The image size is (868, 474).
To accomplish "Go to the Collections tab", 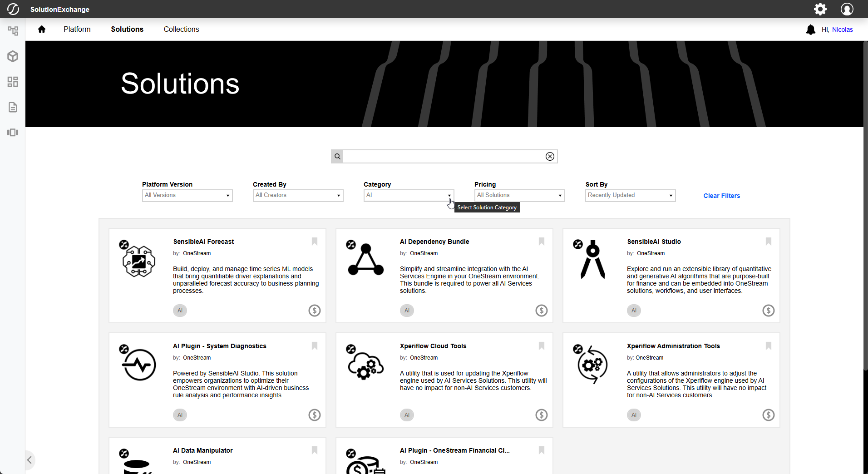I will (181, 30).
